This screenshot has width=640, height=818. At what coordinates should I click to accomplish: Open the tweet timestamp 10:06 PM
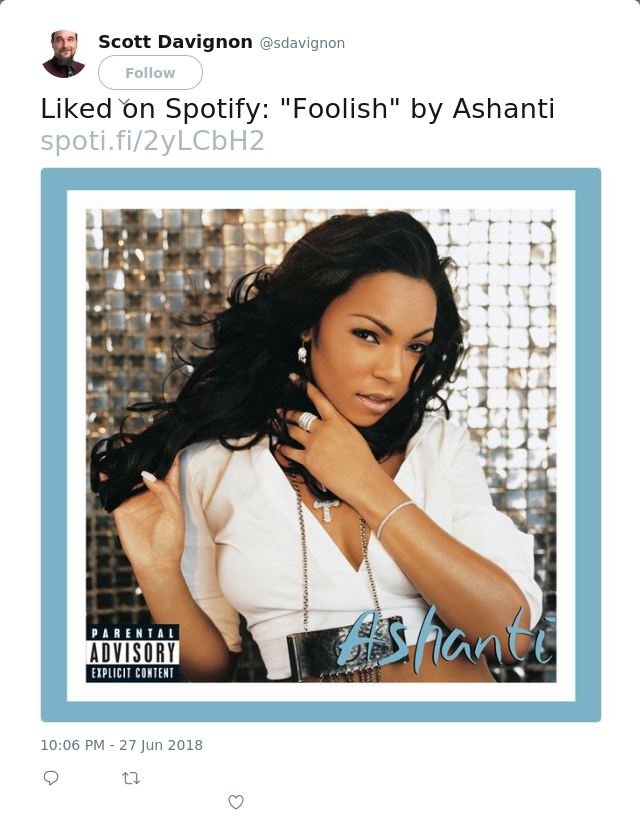(x=73, y=744)
